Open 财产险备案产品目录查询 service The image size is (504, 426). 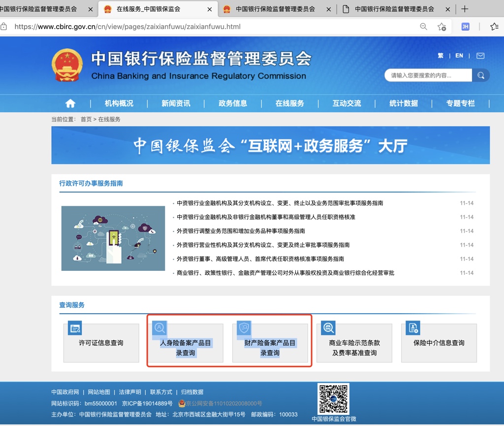(270, 343)
